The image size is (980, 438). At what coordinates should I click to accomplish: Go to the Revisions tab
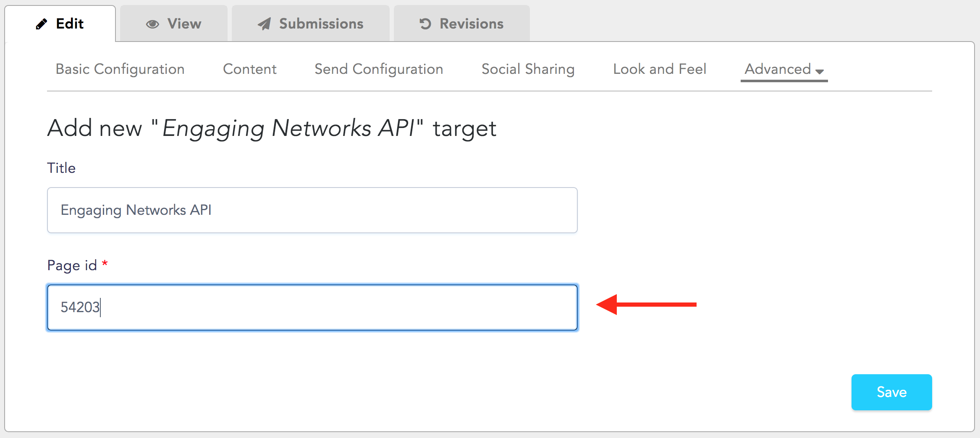[462, 23]
